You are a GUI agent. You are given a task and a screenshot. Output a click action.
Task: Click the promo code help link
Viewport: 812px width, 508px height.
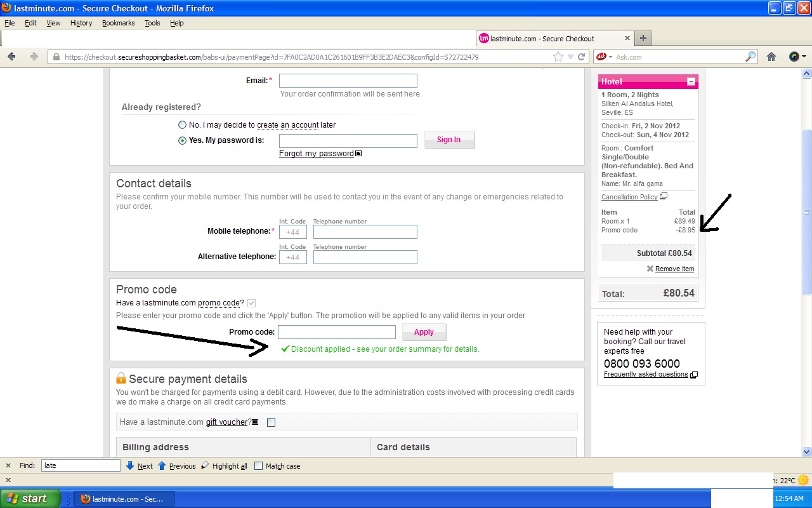[x=219, y=303]
